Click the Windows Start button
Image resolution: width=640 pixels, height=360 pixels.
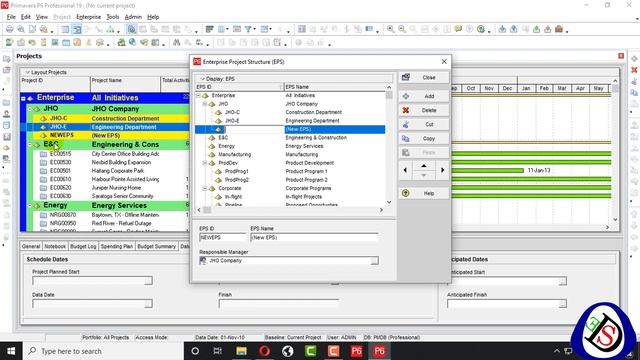point(11,351)
